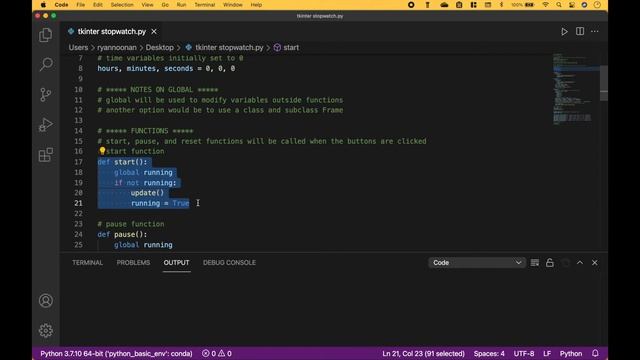Switch to the TERMINAL panel tab

[x=87, y=262]
